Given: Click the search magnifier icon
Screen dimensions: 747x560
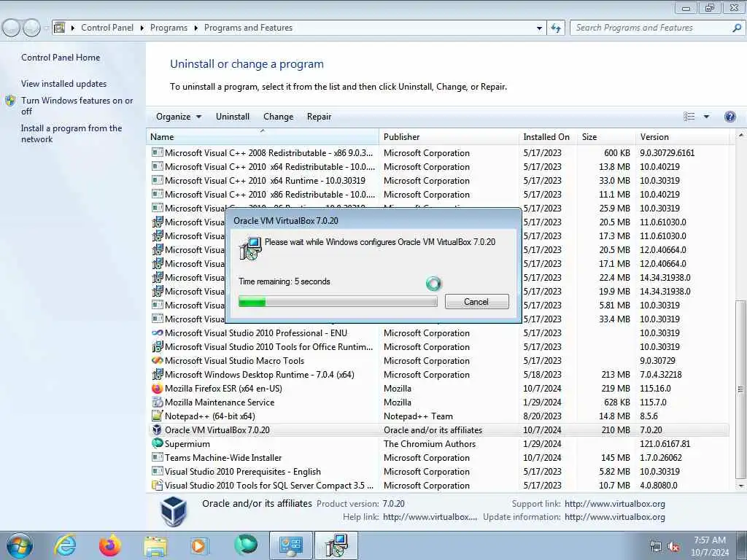Looking at the screenshot, I should (x=737, y=28).
